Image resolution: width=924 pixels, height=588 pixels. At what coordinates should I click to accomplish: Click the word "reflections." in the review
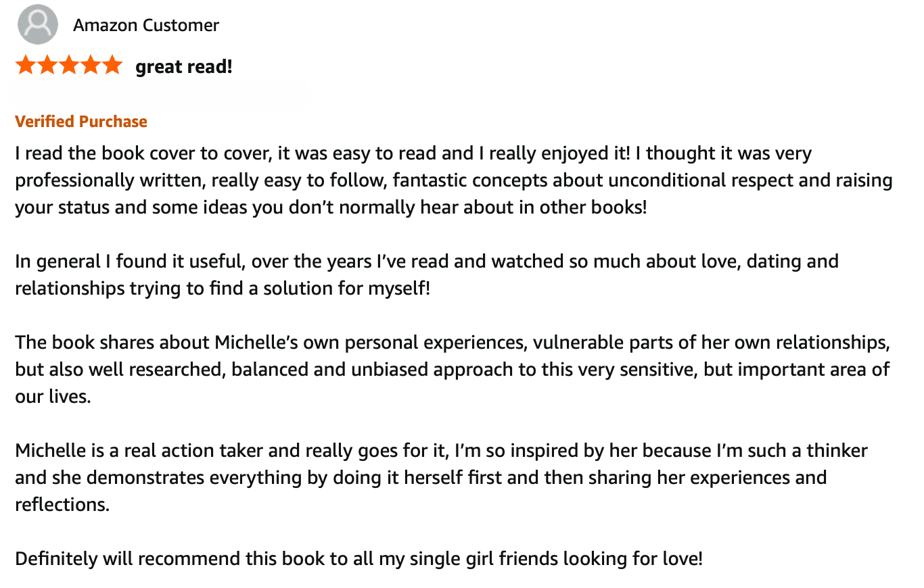point(62,505)
